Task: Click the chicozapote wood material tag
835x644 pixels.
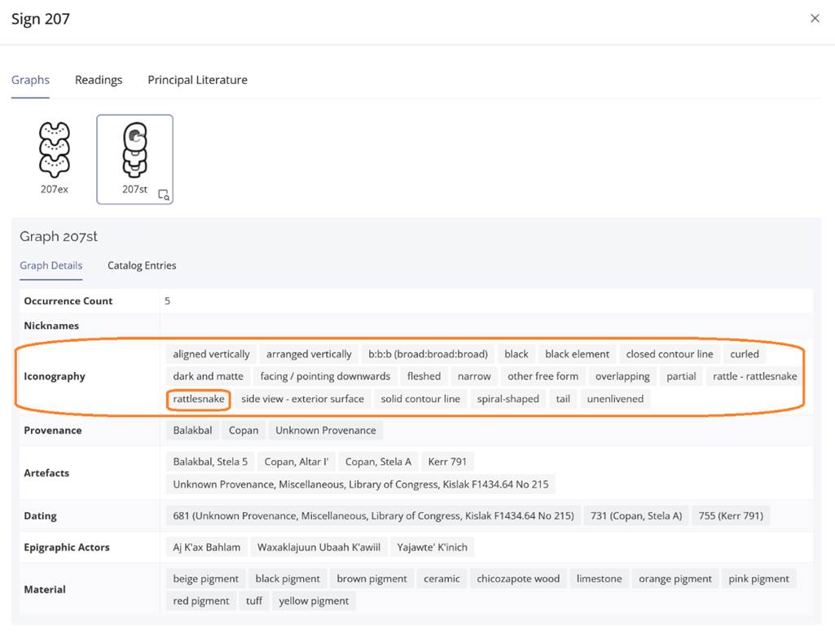Action: tap(518, 579)
